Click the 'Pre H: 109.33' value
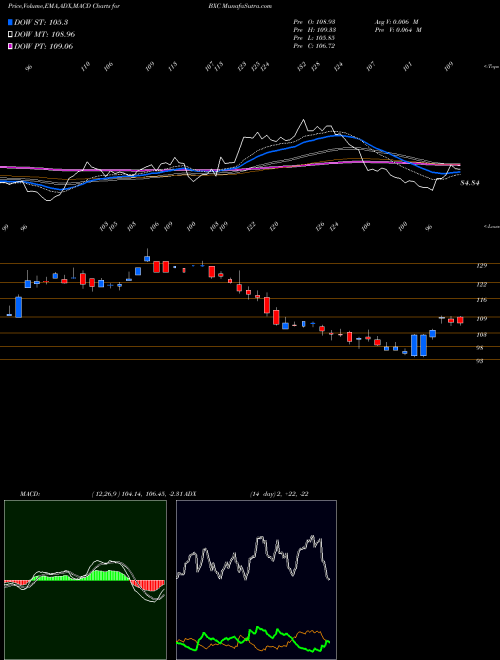 tap(314, 30)
